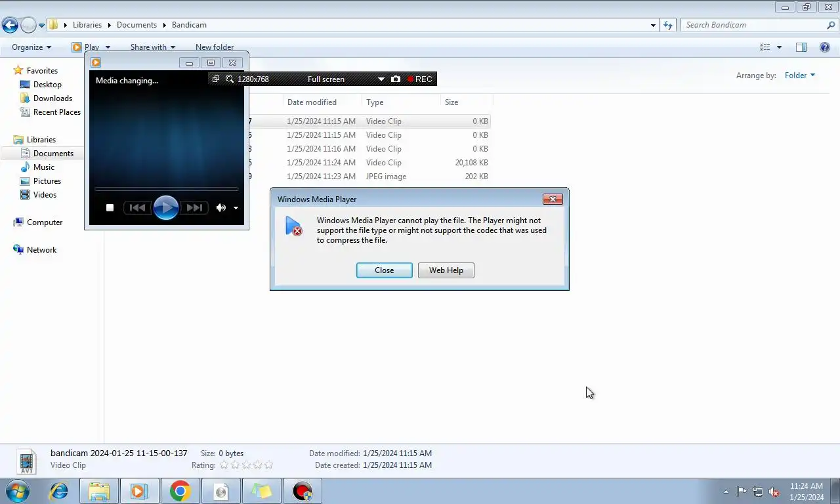Select the Documents library in sidebar
Viewport: 840px width, 504px height.
coord(53,154)
